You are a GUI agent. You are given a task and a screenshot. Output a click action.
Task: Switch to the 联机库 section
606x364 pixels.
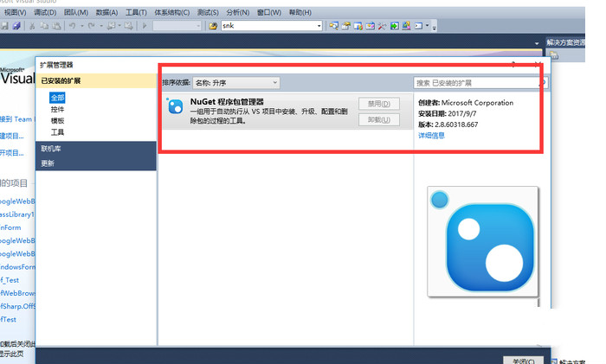point(96,149)
